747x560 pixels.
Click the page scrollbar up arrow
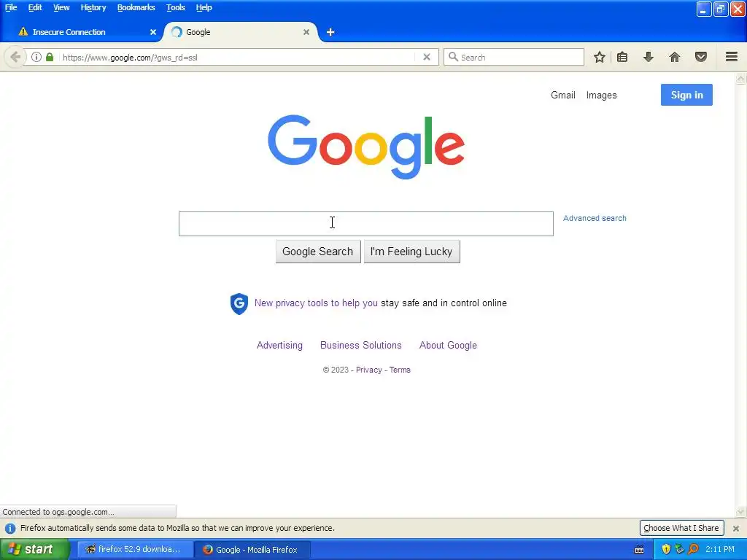click(x=741, y=79)
